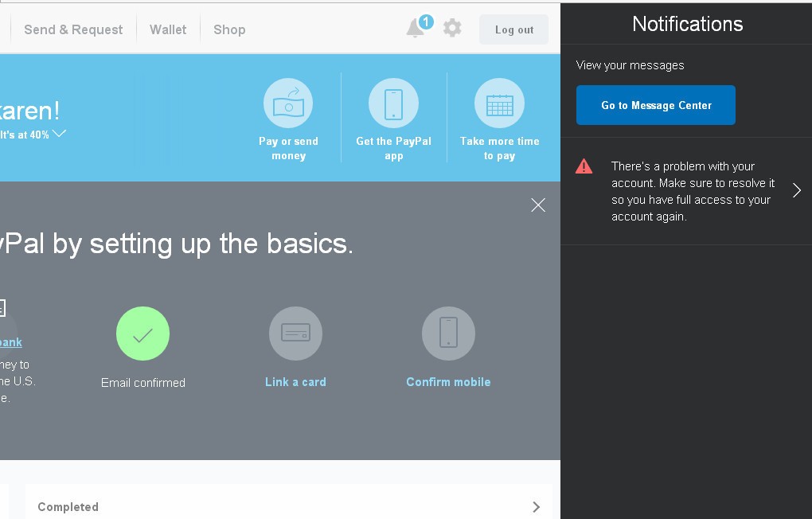Open the notifications bell icon

[416, 29]
